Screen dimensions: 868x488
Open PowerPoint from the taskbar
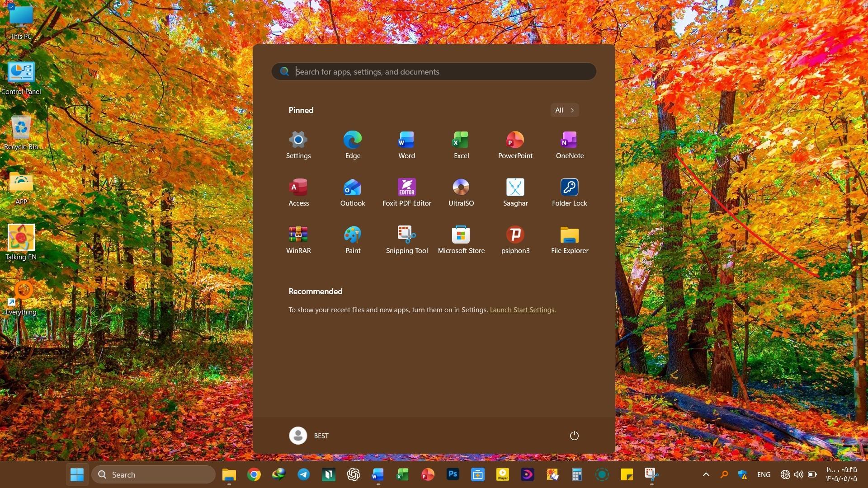click(x=428, y=474)
